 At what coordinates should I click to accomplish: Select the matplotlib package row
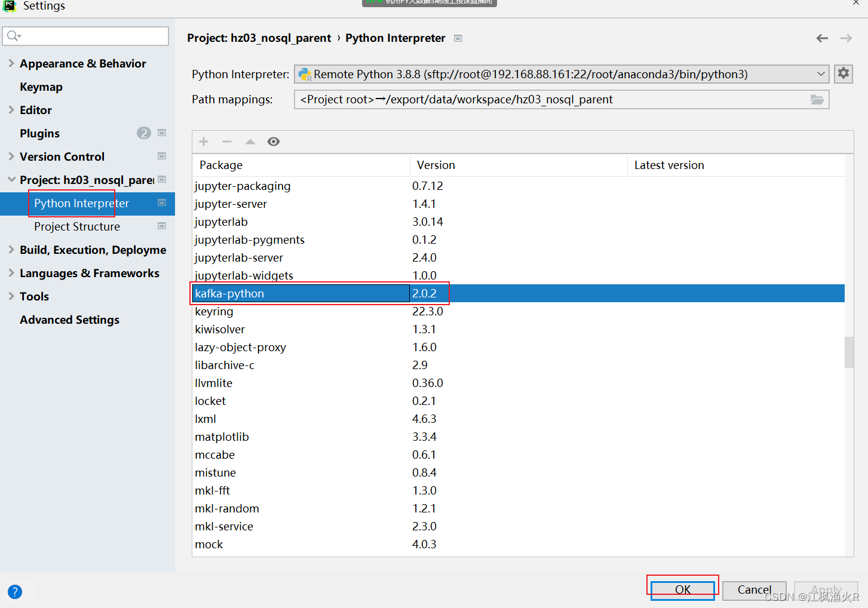519,437
